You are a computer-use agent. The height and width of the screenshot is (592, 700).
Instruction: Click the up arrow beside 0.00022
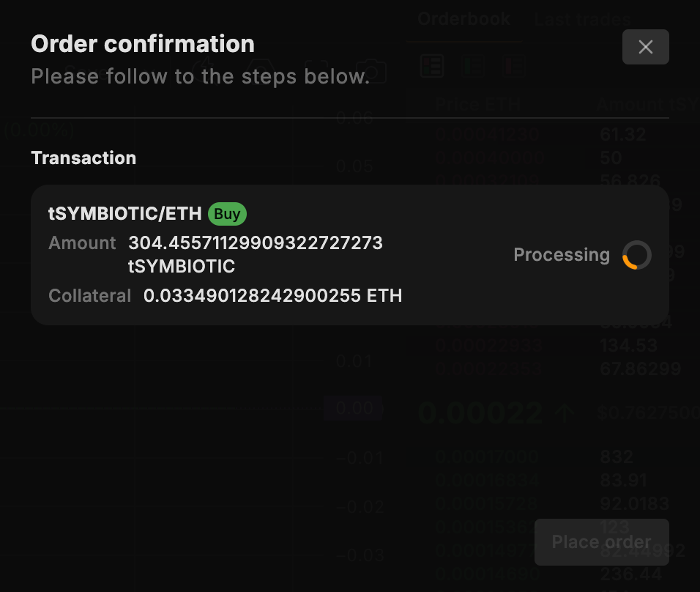(564, 413)
